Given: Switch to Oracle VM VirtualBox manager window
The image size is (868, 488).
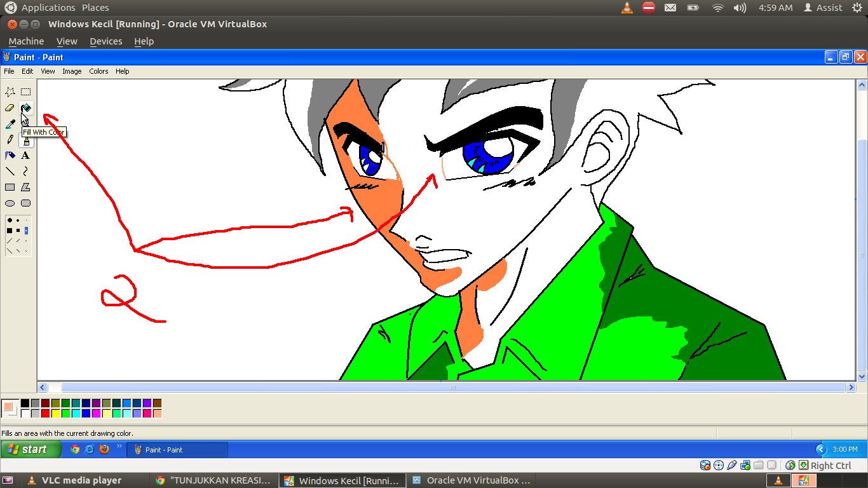Looking at the screenshot, I should point(471,480).
